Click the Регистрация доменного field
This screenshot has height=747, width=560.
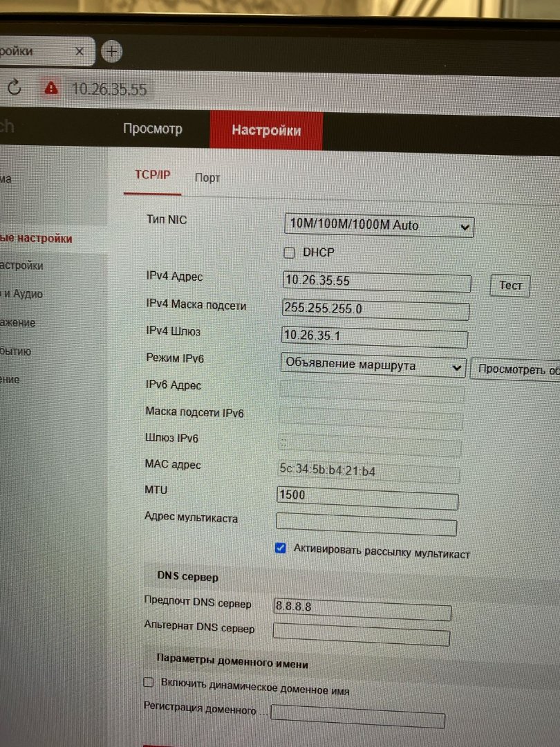[x=357, y=716]
